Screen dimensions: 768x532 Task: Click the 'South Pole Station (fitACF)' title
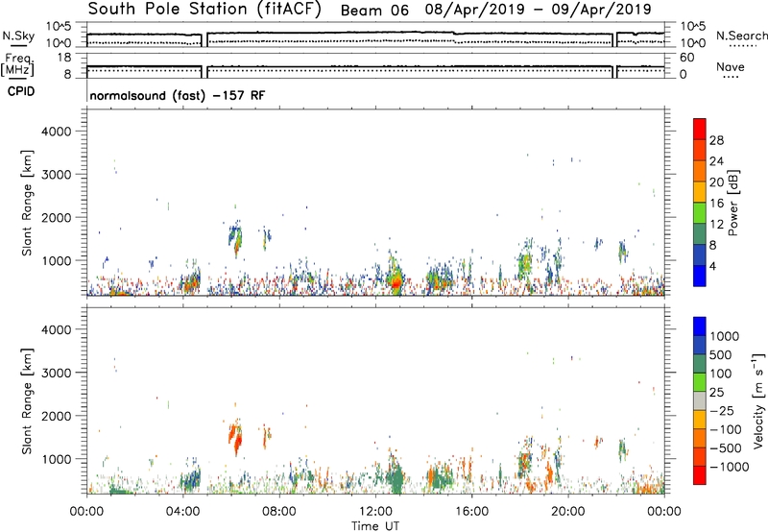tap(204, 10)
